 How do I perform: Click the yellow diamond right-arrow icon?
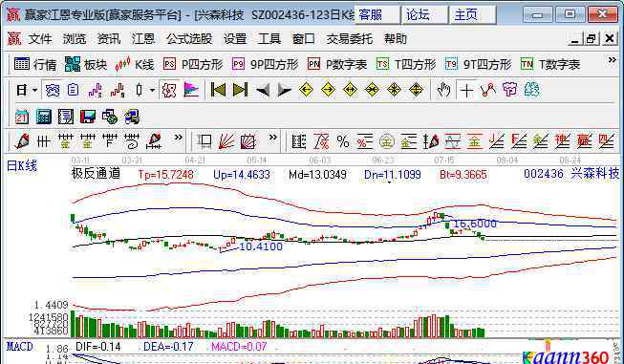point(328,91)
